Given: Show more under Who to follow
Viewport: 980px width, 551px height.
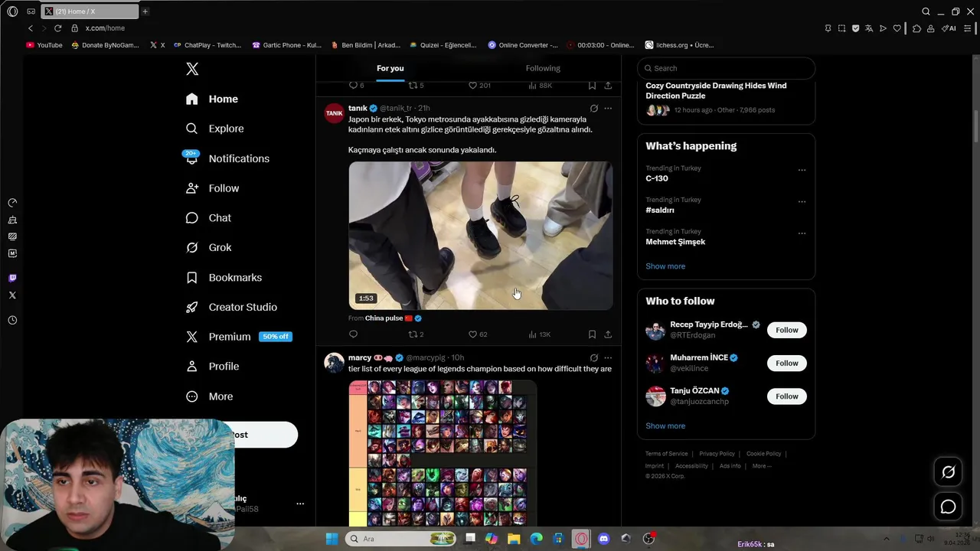Looking at the screenshot, I should (x=665, y=425).
